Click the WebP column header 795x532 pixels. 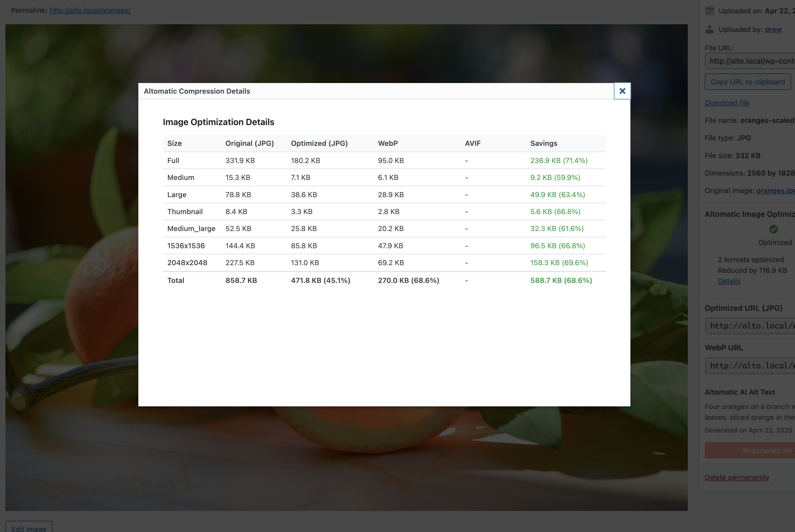tap(387, 143)
